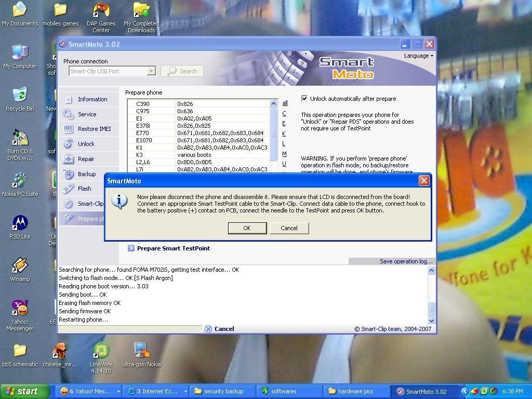Filter phone list by letter M
Image resolution: width=532 pixels, height=399 pixels.
(x=284, y=154)
